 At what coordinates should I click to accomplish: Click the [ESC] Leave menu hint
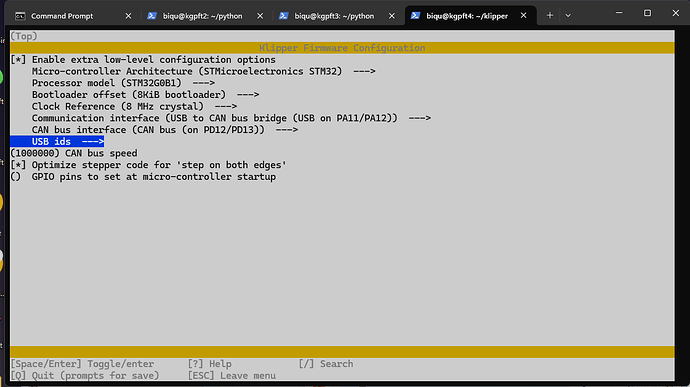pyautogui.click(x=232, y=376)
